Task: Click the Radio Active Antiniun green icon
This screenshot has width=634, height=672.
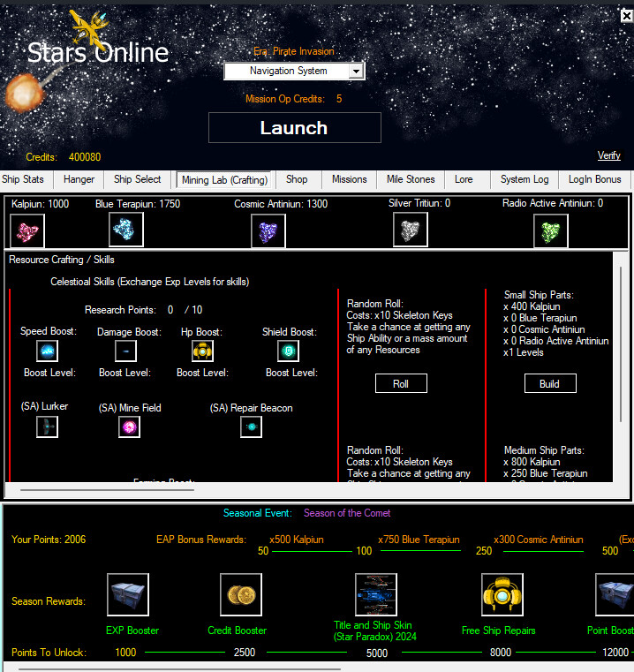Action: click(550, 230)
